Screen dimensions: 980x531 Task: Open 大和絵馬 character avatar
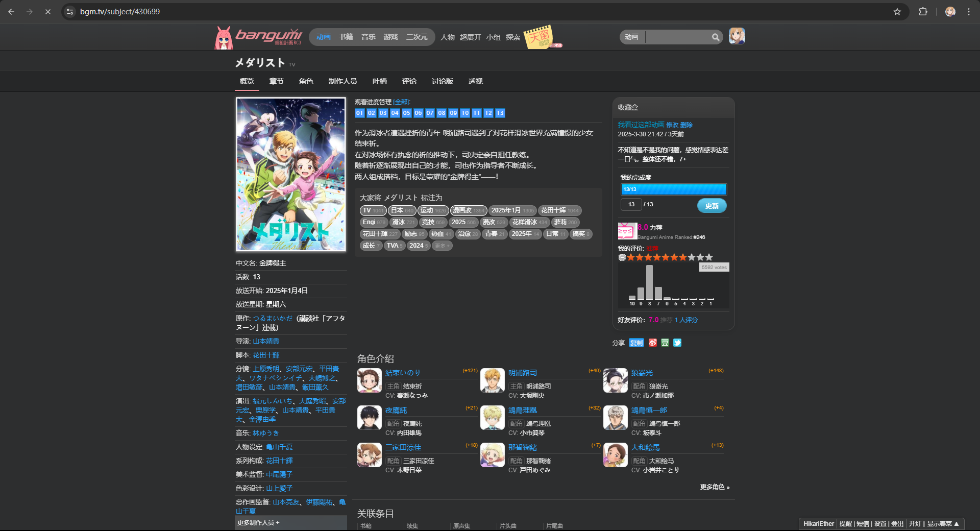(x=616, y=455)
